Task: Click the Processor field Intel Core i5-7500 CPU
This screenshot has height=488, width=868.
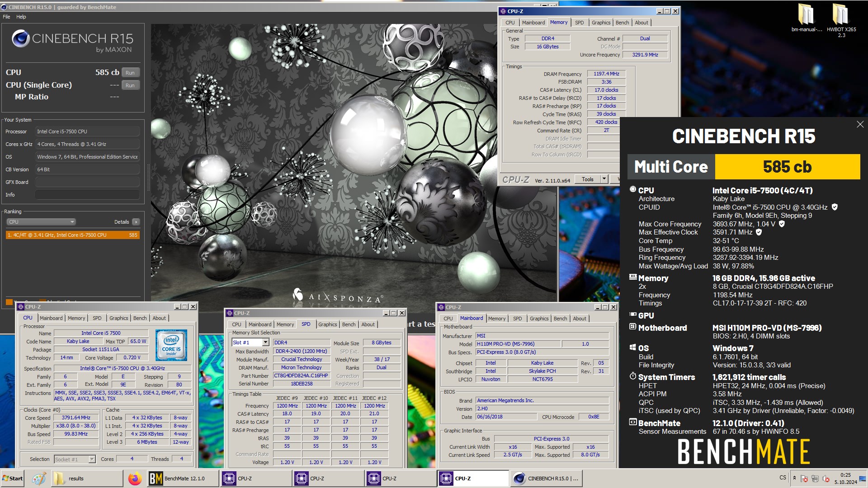Action: pyautogui.click(x=87, y=131)
